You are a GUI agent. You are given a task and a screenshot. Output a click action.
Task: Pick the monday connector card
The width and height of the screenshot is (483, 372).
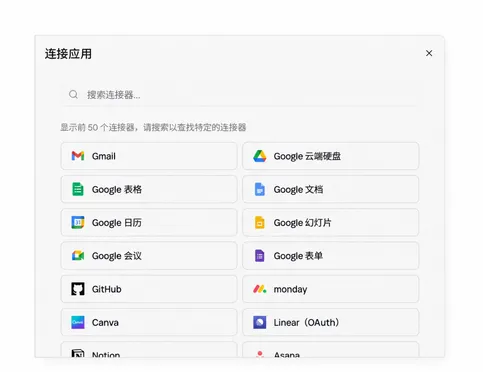(x=331, y=289)
